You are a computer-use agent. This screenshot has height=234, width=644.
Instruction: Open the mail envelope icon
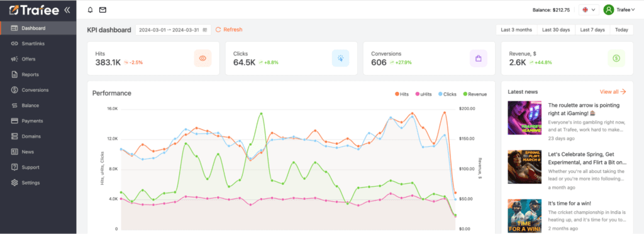tap(103, 10)
